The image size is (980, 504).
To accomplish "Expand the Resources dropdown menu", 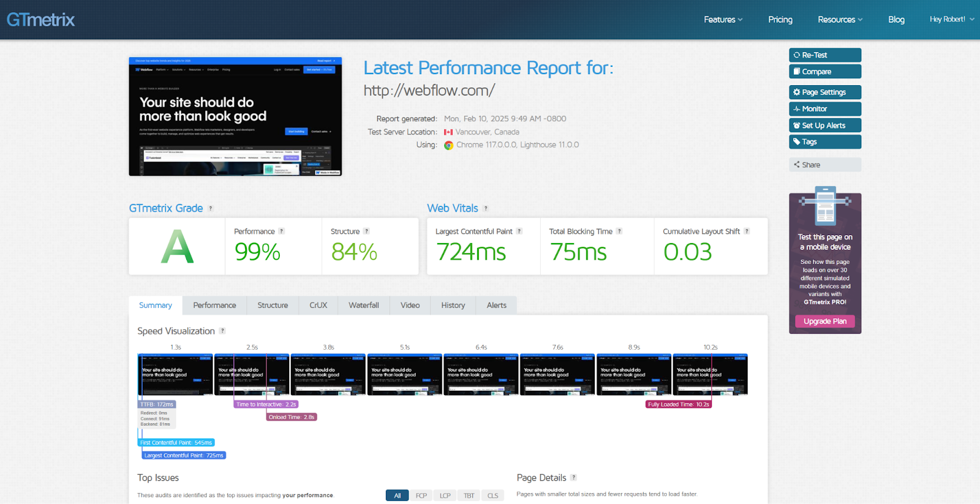I will 840,20.
